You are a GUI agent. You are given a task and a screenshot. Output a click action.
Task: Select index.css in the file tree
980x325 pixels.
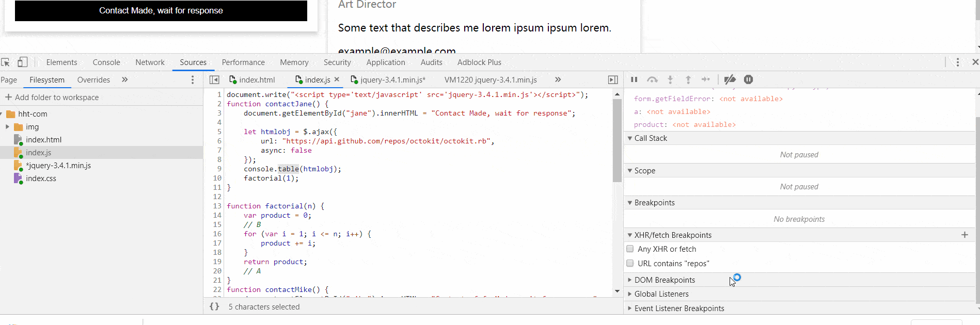(41, 178)
